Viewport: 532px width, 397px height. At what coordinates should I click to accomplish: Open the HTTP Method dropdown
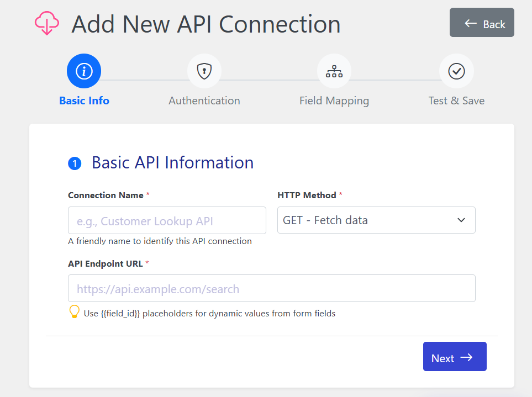point(376,220)
